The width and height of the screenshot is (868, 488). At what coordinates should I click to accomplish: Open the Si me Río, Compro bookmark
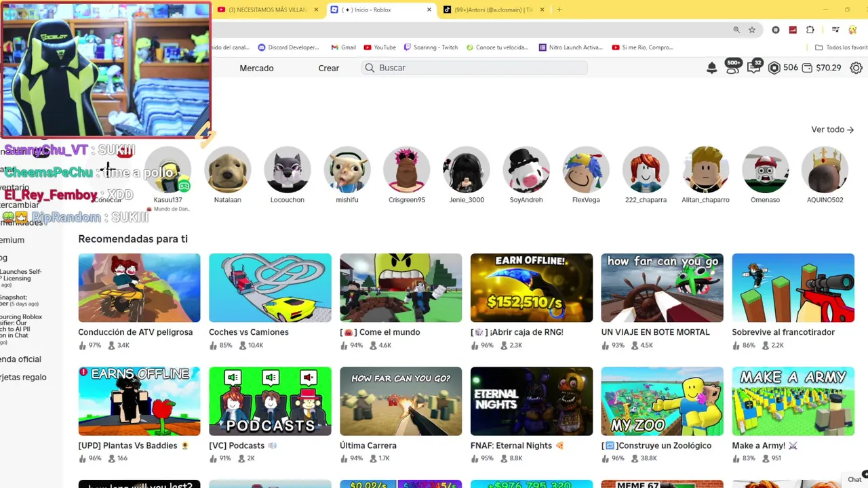[643, 47]
